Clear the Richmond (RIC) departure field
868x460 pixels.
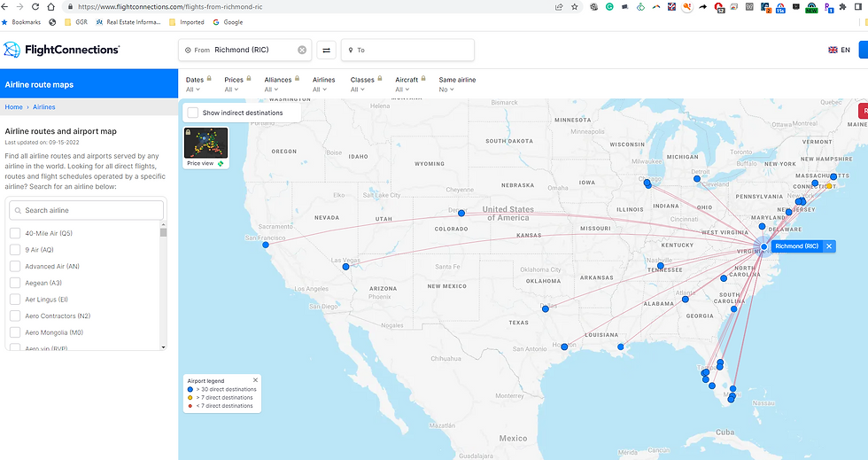(302, 50)
